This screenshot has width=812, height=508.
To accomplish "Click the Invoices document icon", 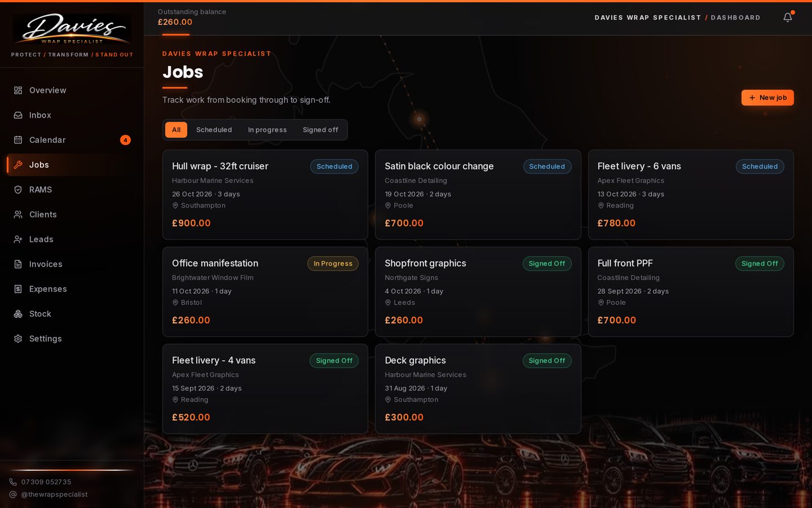I will 18,264.
